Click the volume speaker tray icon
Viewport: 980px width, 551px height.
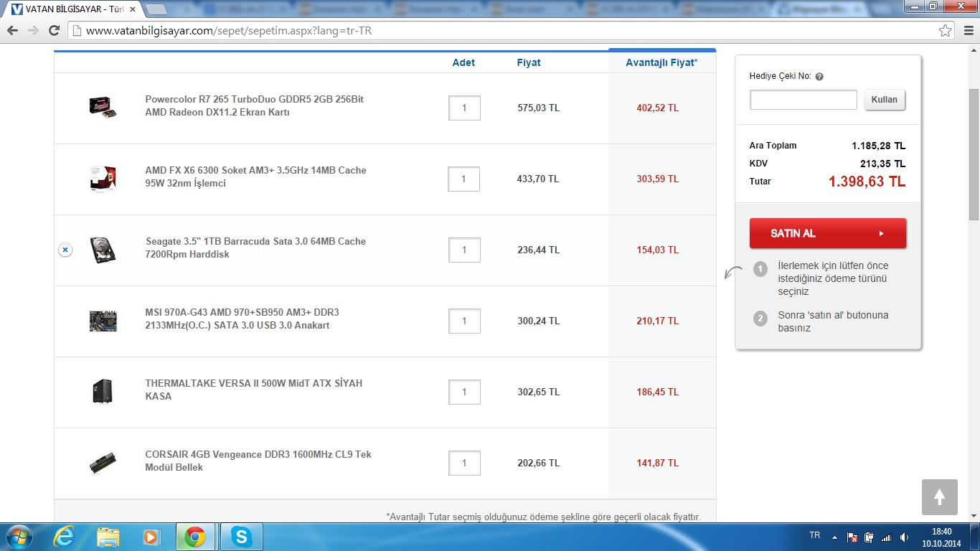tap(903, 537)
